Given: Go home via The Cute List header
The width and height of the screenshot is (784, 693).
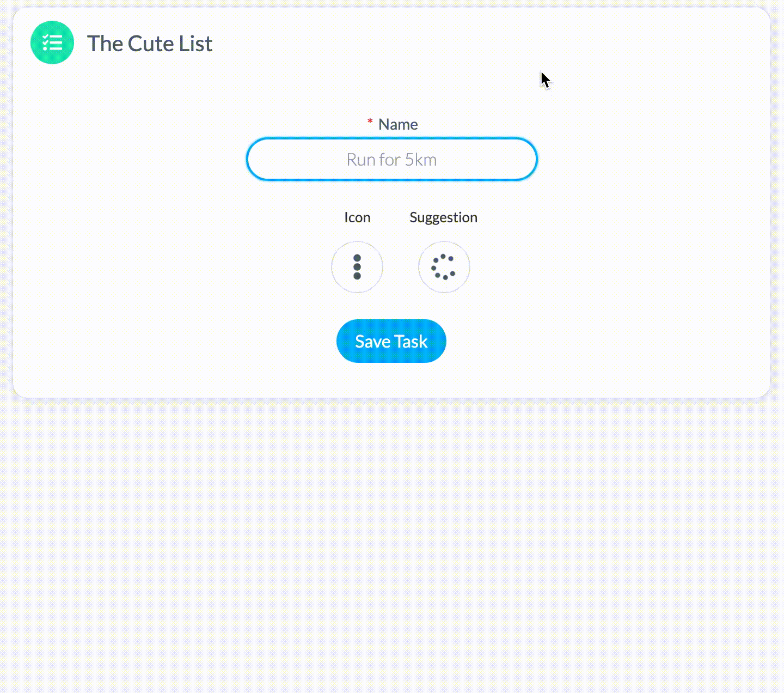Looking at the screenshot, I should pos(150,44).
